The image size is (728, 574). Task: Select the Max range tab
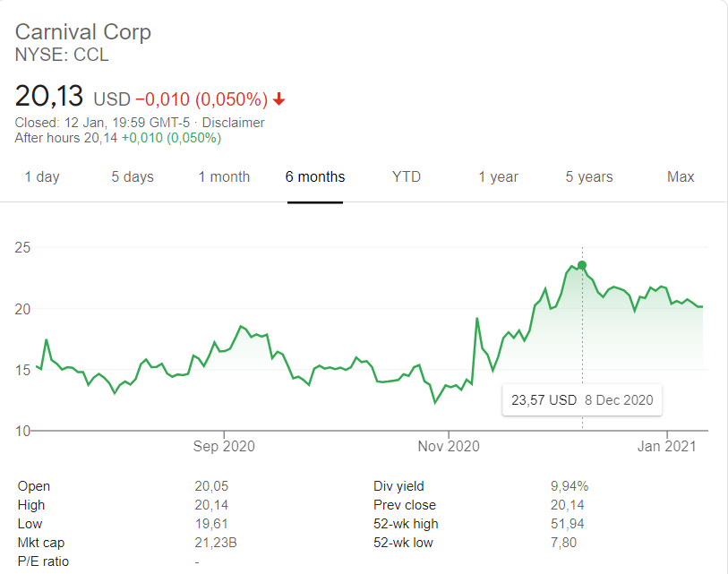coord(681,177)
